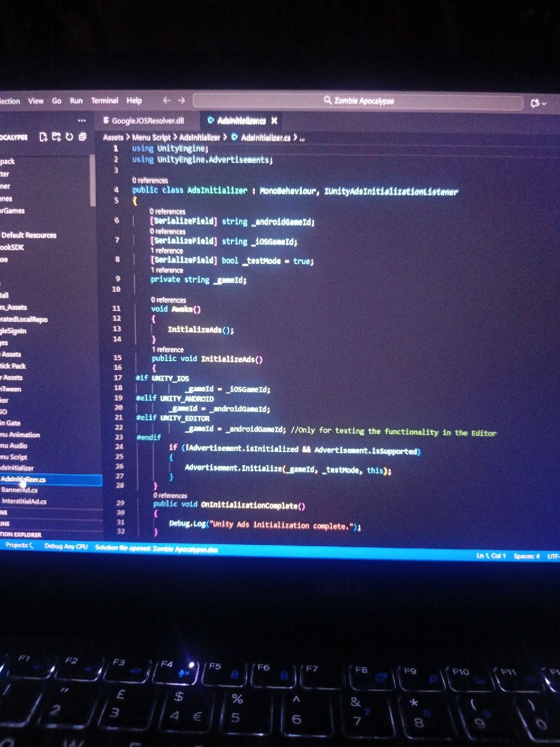Open the Explorer more actions ellipsis
560x747 pixels.
point(81,120)
